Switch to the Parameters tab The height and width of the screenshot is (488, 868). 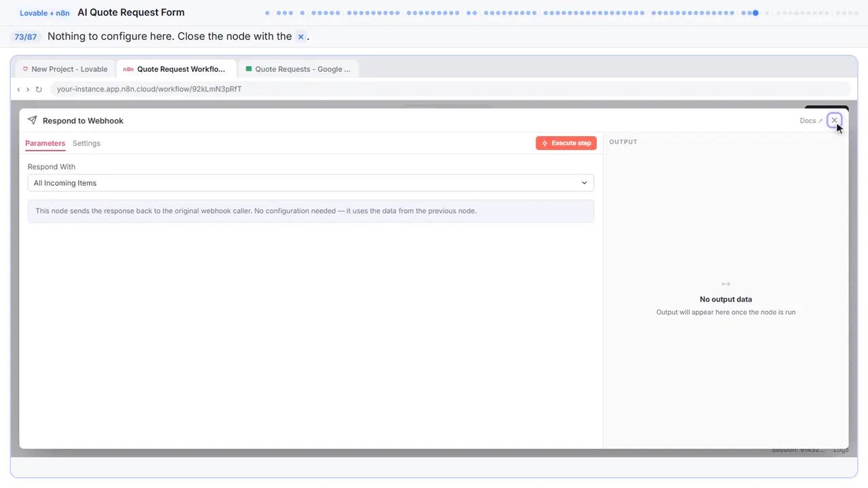click(45, 143)
